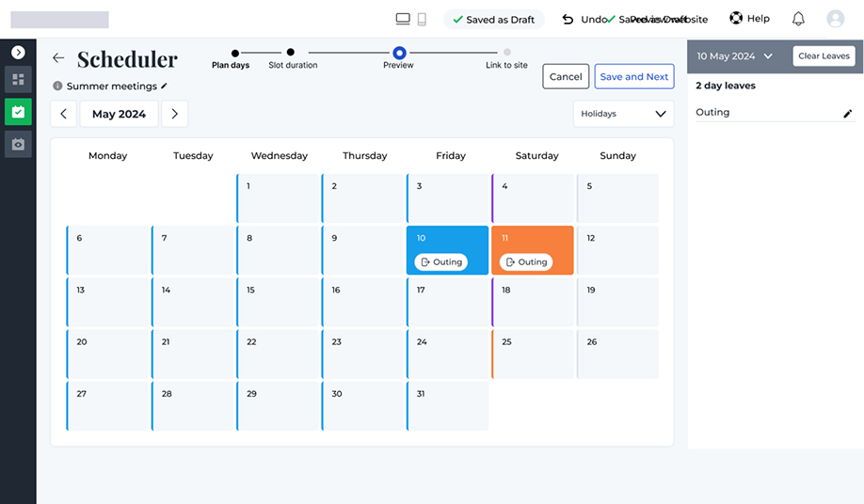Switch to mobile preview view
The image size is (864, 504).
pos(422,19)
